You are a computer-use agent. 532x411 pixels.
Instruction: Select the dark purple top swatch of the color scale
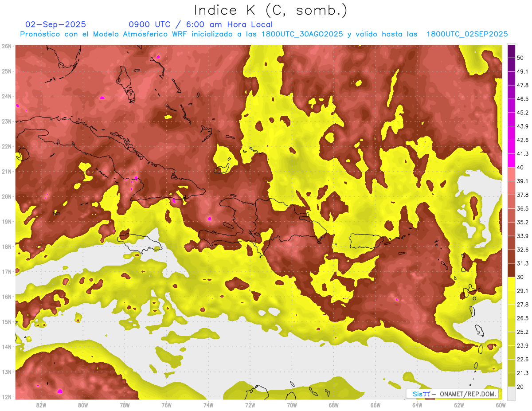(511, 51)
